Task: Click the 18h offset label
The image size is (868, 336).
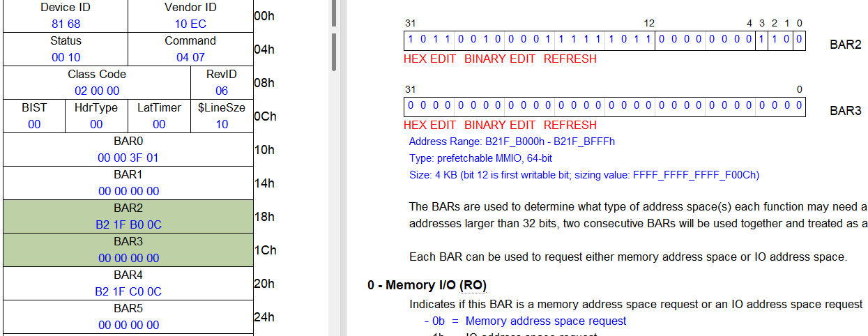Action: (x=265, y=217)
